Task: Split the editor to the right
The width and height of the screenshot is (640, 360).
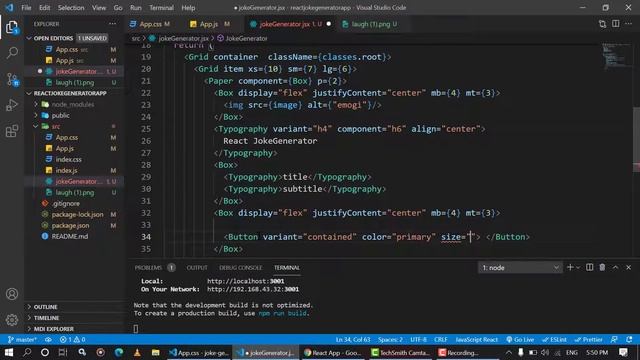Action: pos(616,24)
